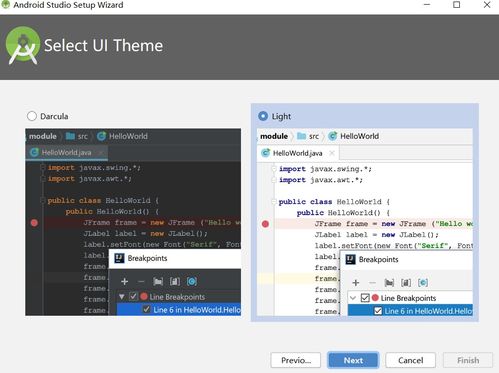Collapse Line Breakpoints tree in Darcula preview
The height and width of the screenshot is (373, 499).
[122, 296]
